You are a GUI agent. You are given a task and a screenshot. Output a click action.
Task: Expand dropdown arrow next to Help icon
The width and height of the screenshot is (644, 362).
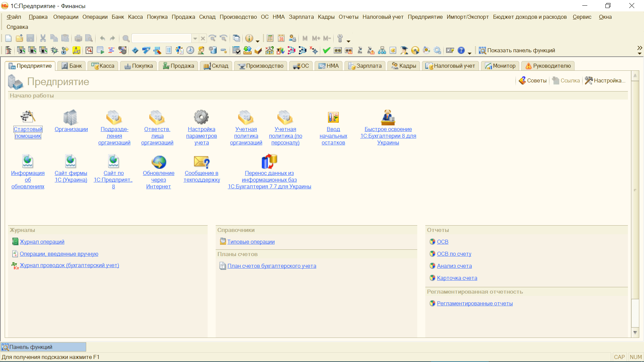click(470, 53)
